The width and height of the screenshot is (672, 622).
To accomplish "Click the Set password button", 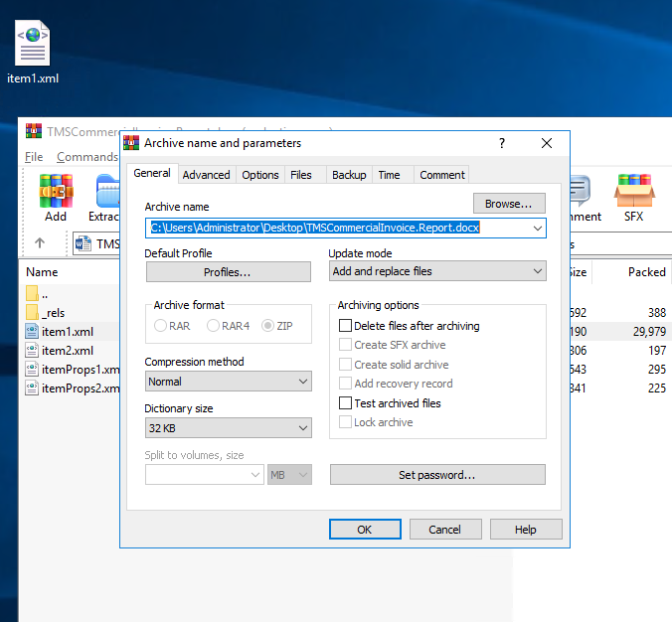I will click(437, 475).
